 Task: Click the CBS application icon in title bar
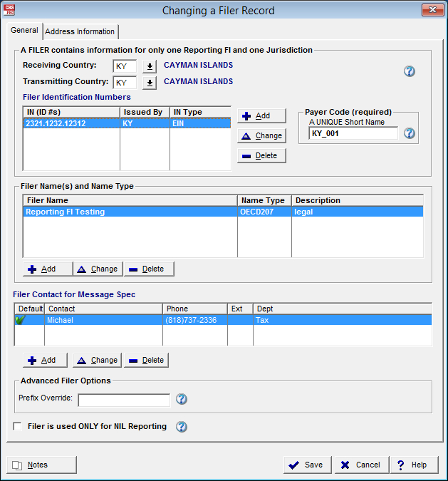coord(9,10)
